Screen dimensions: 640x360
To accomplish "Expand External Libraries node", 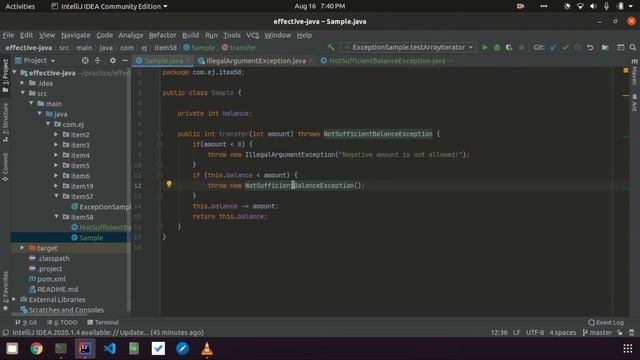I will pos(14,299).
